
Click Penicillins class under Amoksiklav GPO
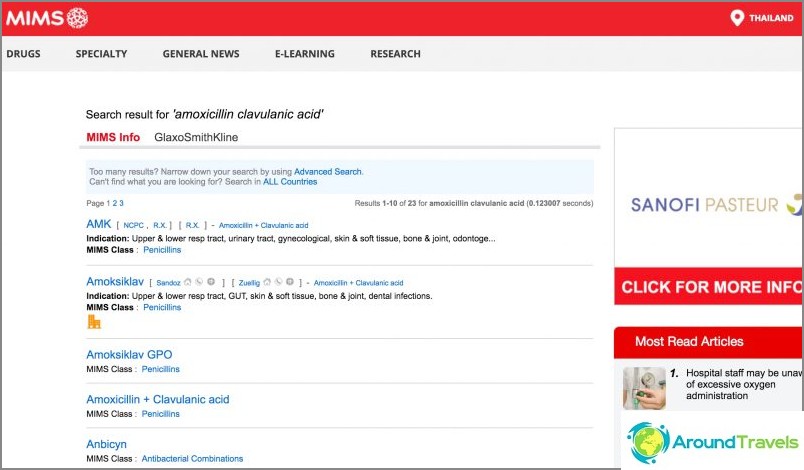[160, 369]
